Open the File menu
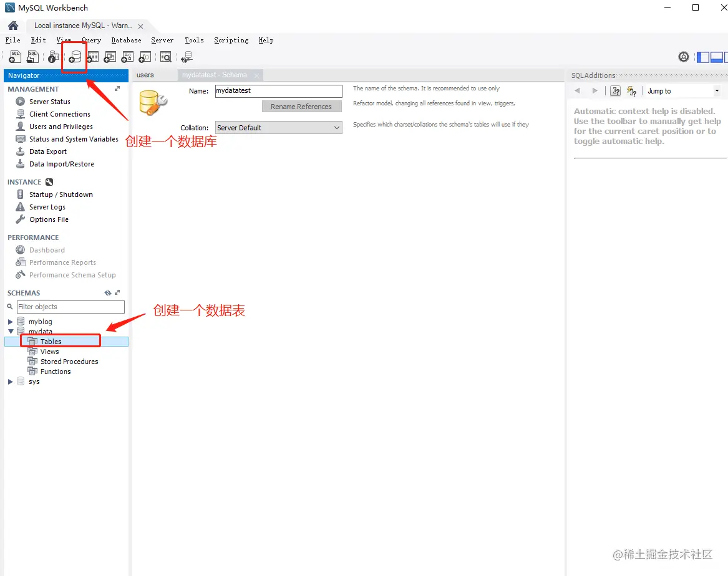This screenshot has height=576, width=728. coord(13,40)
